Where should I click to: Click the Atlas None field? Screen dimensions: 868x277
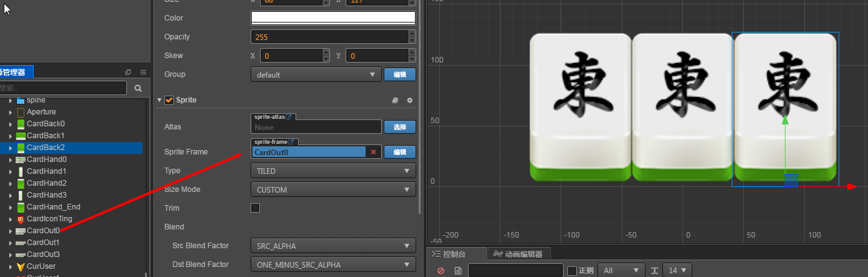[316, 127]
